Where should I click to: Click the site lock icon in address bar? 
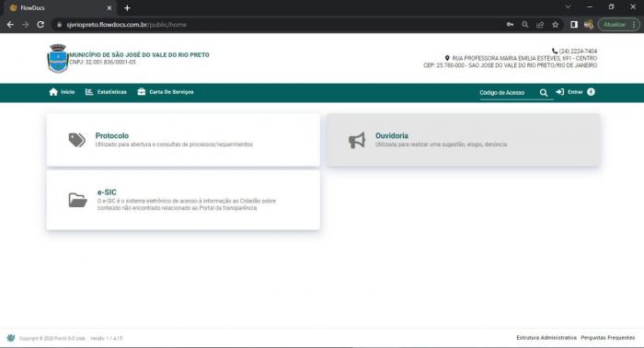coord(59,25)
